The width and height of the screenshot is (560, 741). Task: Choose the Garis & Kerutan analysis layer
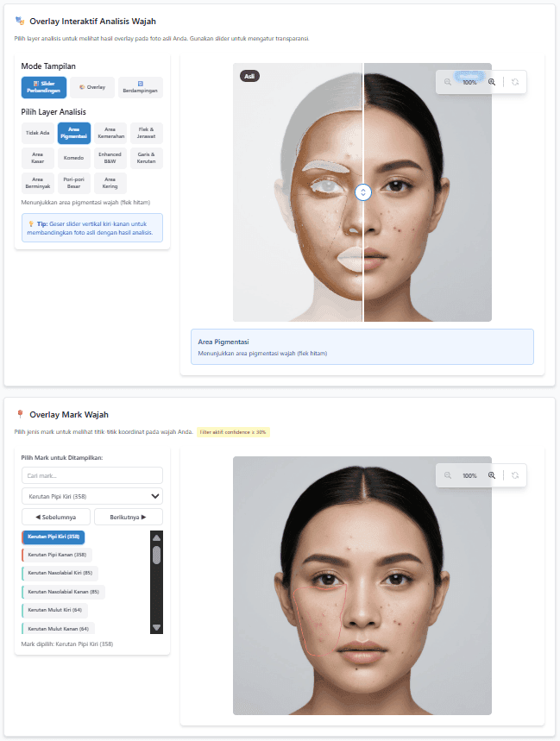pyautogui.click(x=146, y=158)
